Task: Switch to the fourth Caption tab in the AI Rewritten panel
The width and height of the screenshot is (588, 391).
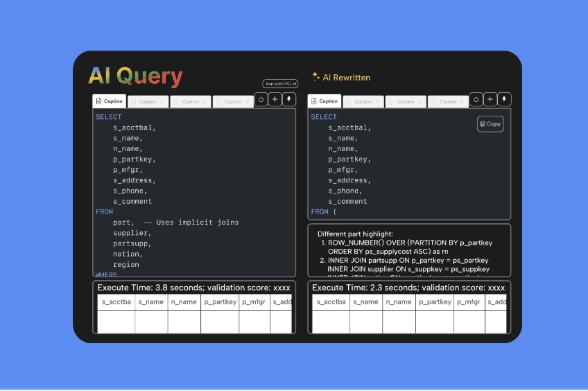Action: [448, 102]
